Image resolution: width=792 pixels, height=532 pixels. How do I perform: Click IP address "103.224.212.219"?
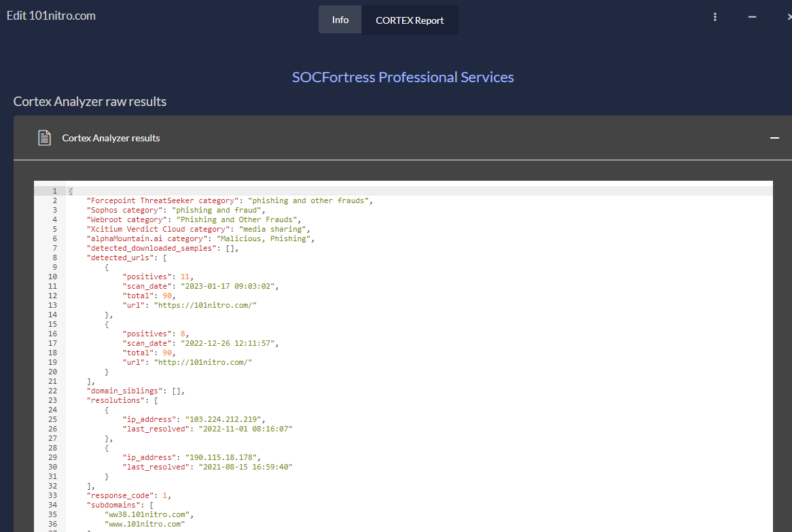coord(223,419)
